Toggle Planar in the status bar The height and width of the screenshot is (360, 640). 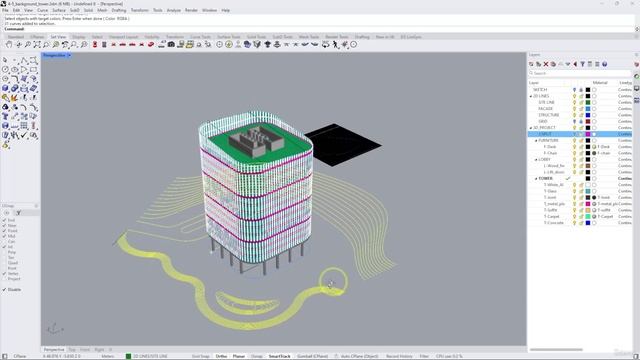239,356
